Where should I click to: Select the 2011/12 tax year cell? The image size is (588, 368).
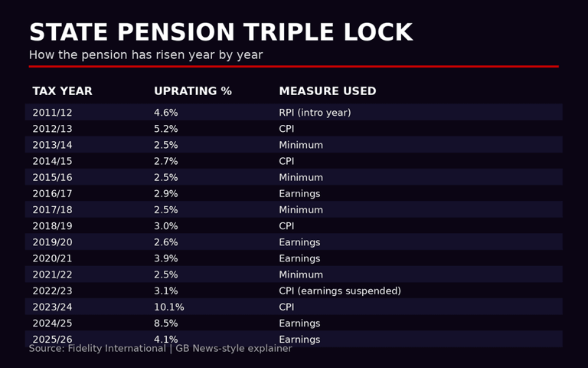(x=52, y=113)
